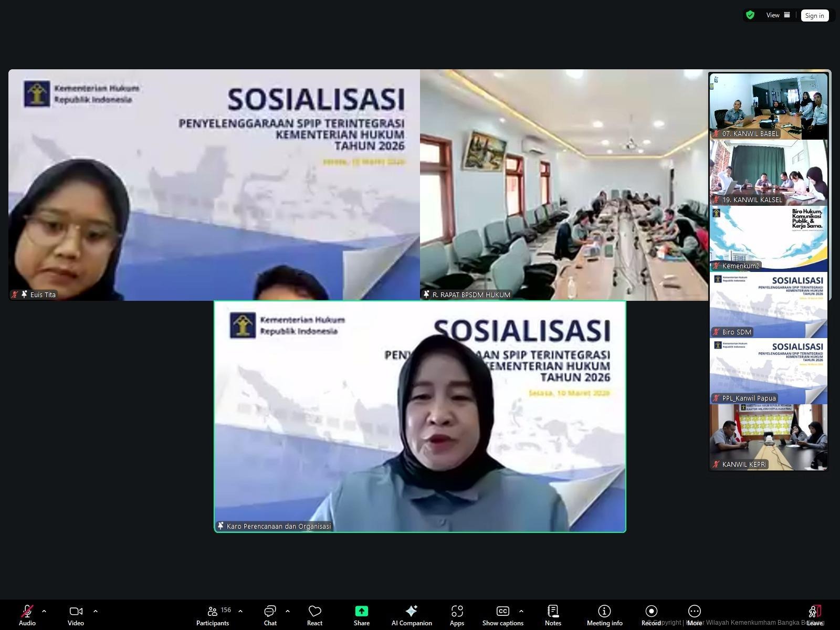This screenshot has width=840, height=630.
Task: Click the Sign in button
Action: pos(814,15)
